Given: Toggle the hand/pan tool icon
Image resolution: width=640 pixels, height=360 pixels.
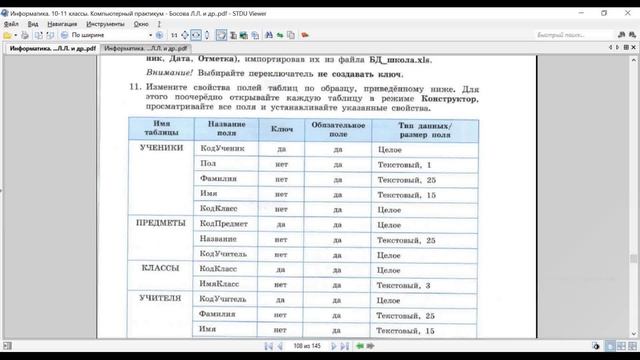Looking at the screenshot, I should 221,35.
